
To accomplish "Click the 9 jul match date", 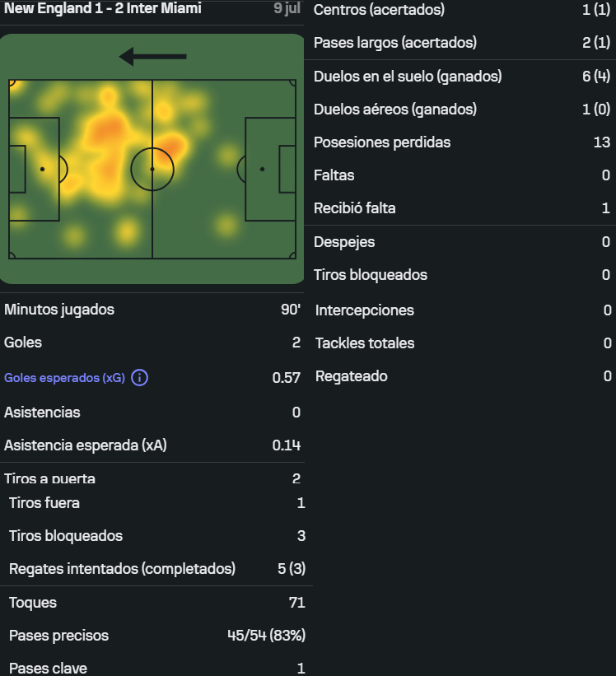I will click(287, 8).
